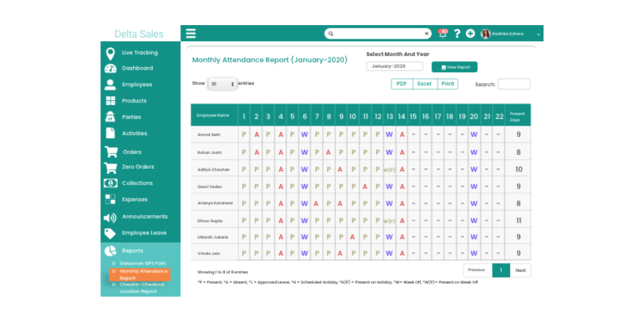Click Vrinda Jain row name
This screenshot has width=644, height=322.
[209, 253]
